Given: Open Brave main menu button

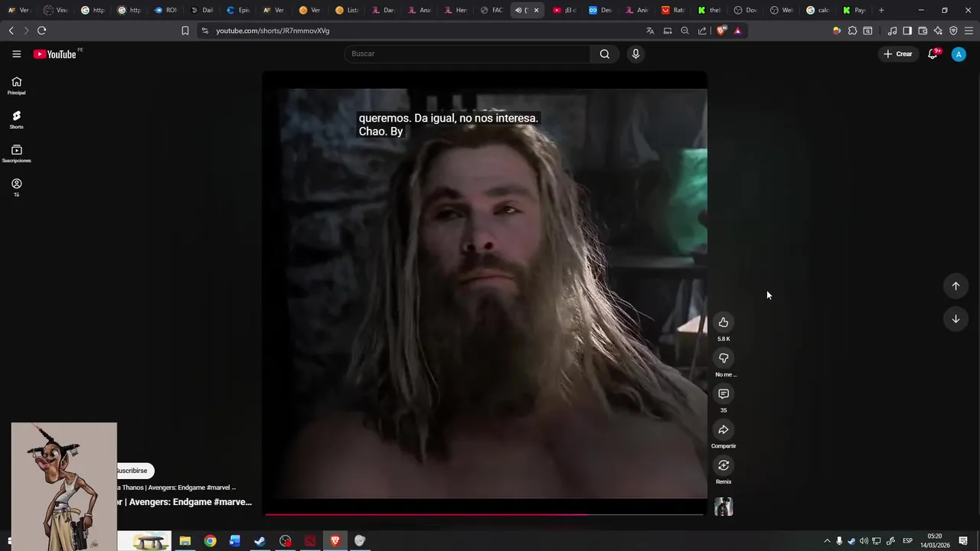Looking at the screenshot, I should (x=969, y=31).
